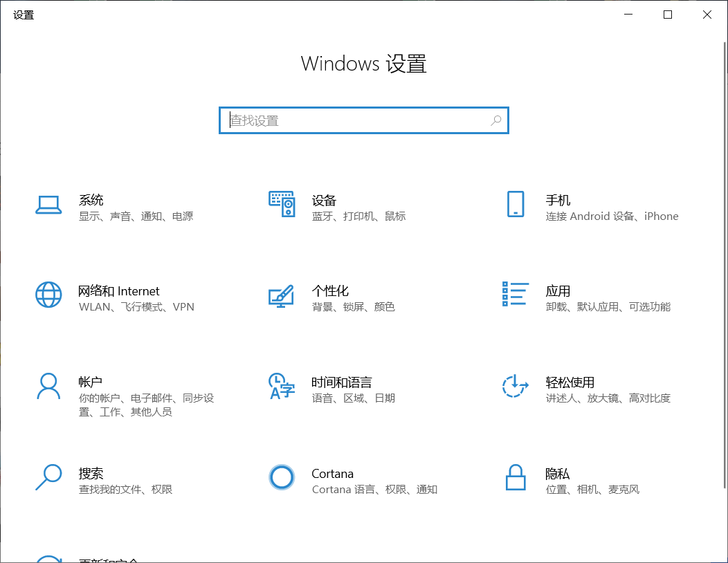Click the 隐私 padlock icon
Image resolution: width=728 pixels, height=563 pixels.
click(x=515, y=477)
